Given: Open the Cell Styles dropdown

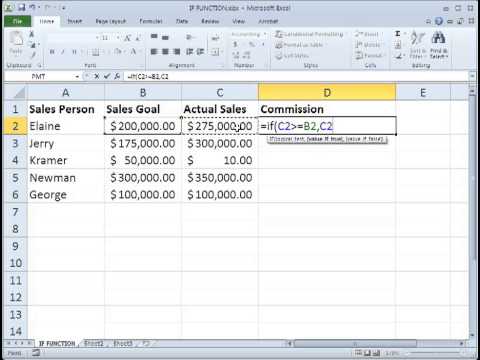Looking at the screenshot, I should tap(292, 56).
